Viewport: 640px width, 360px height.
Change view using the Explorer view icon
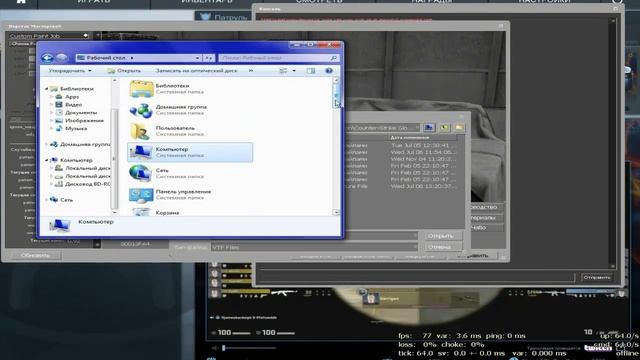283,71
